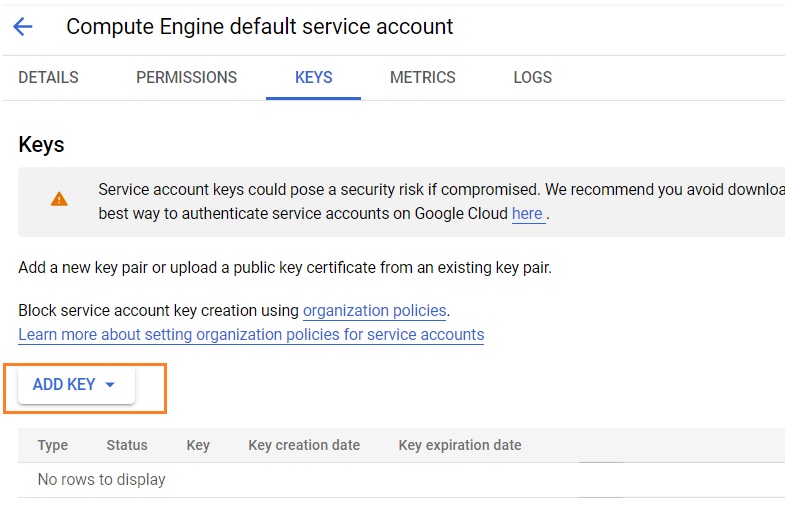Expand the ADD KEY dropdown button
The image size is (785, 508).
click(x=76, y=384)
